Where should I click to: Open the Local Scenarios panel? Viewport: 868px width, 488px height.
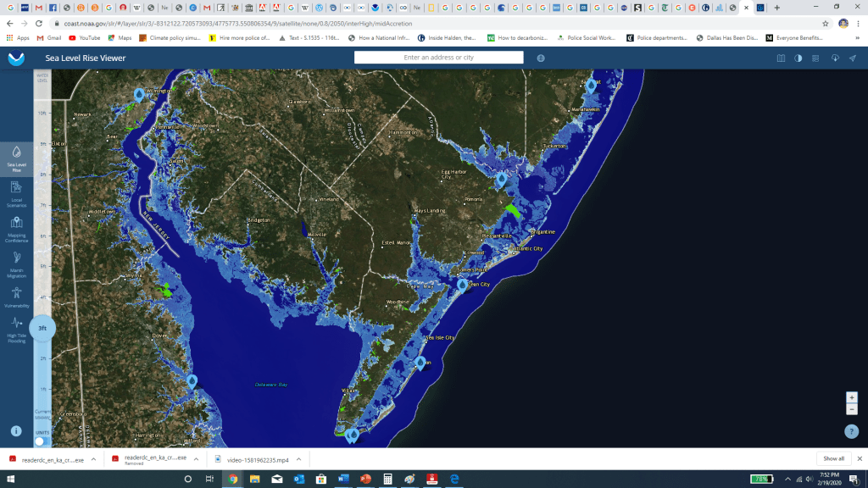[16, 192]
